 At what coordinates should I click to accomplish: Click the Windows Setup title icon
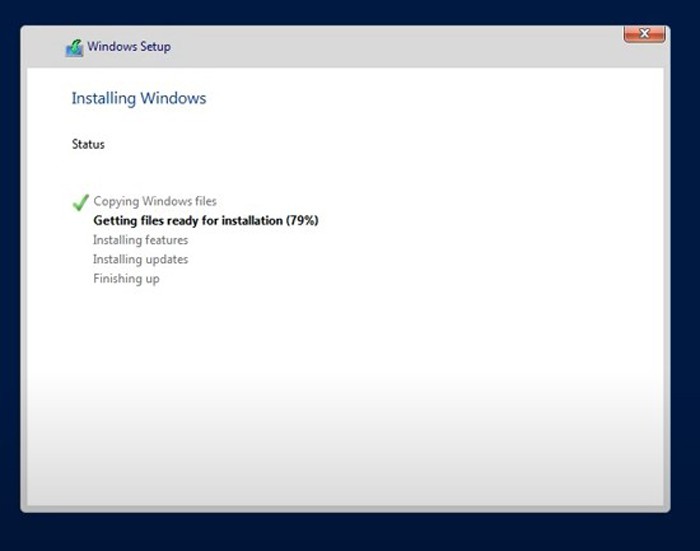point(74,48)
